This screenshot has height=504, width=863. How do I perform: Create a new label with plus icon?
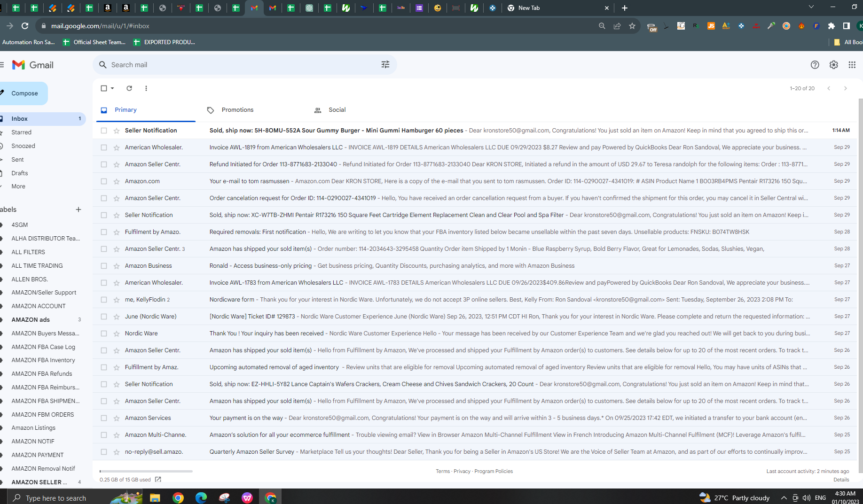click(x=78, y=209)
